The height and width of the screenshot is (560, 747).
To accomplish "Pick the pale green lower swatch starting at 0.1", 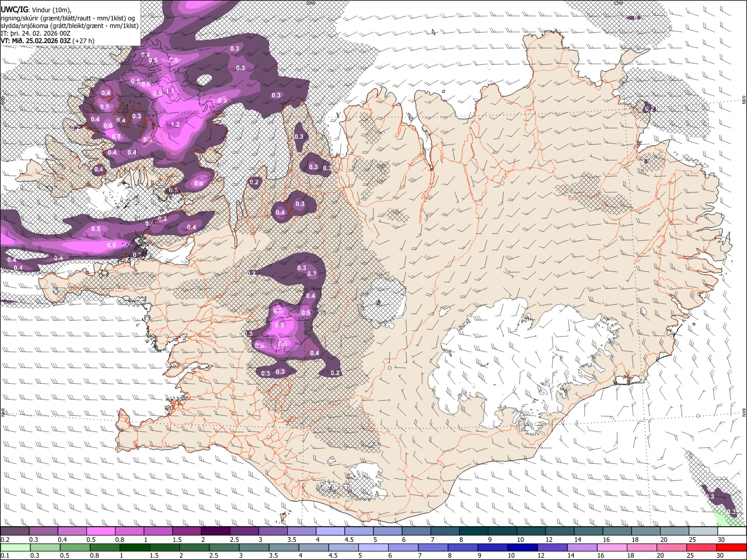I will pos(15,547).
